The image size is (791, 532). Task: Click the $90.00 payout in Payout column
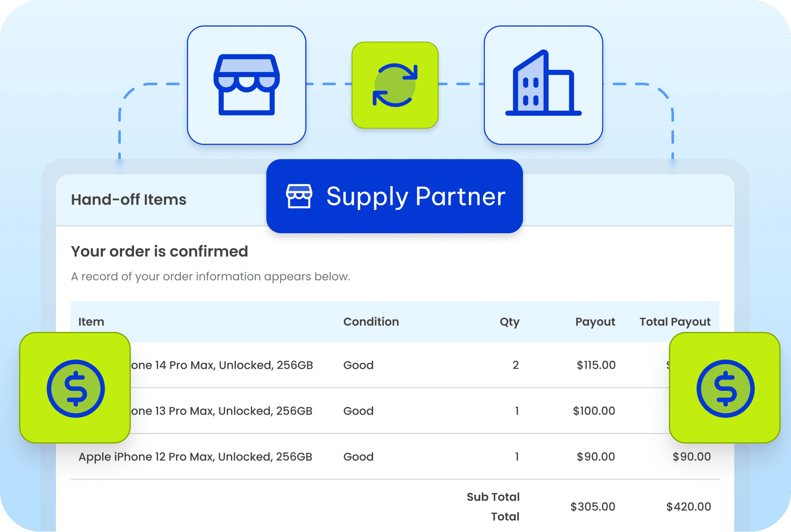tap(596, 457)
